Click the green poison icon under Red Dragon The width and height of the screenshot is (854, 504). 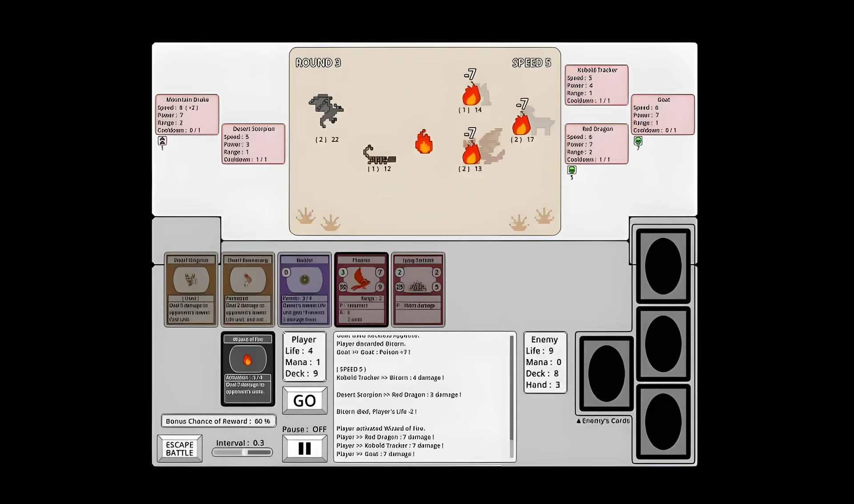(572, 170)
